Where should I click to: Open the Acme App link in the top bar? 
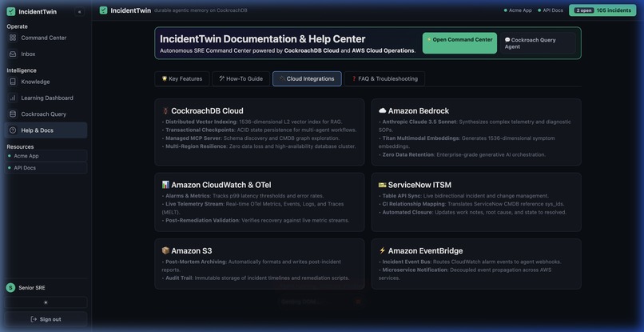click(518, 10)
